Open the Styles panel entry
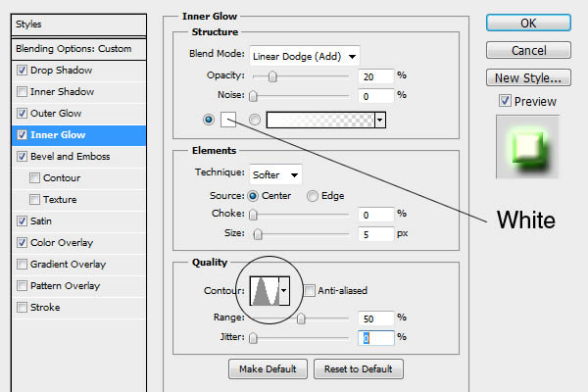The height and width of the screenshot is (392, 588). [79, 24]
